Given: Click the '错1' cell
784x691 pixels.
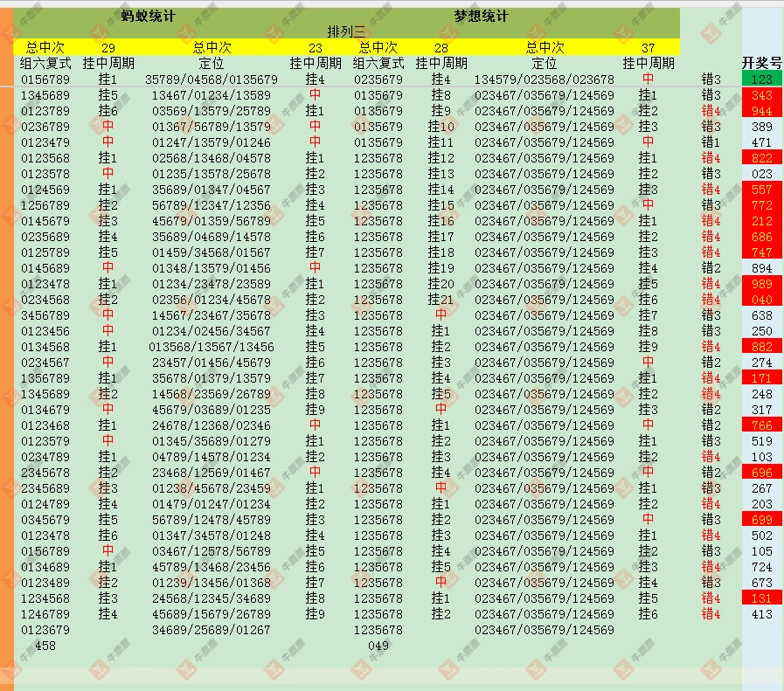Looking at the screenshot, I should click(711, 142).
